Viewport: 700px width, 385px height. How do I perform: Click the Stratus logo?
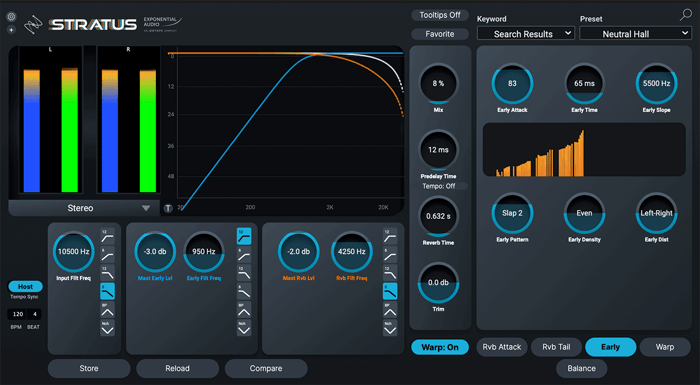(93, 24)
